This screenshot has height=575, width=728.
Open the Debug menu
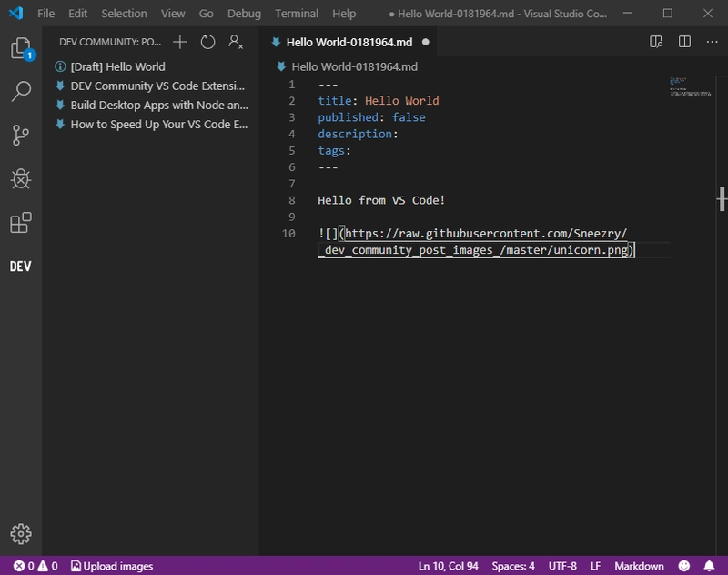click(244, 14)
